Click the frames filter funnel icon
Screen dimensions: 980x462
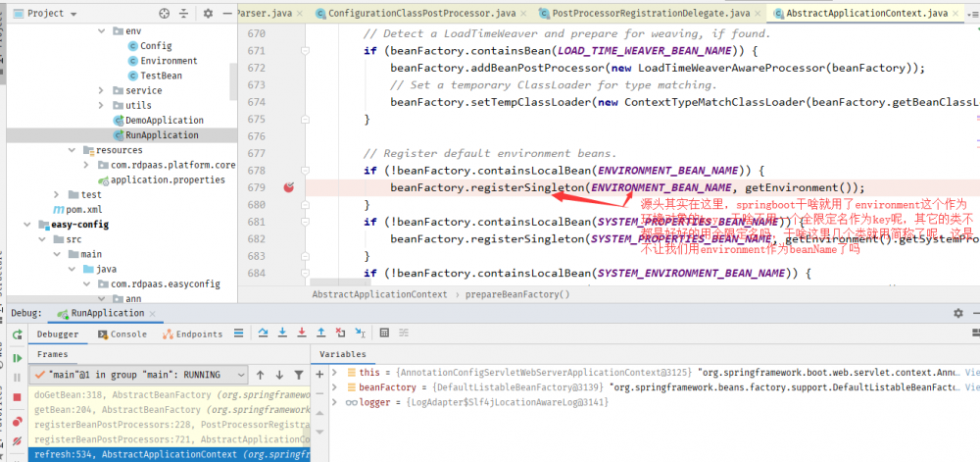[x=299, y=375]
